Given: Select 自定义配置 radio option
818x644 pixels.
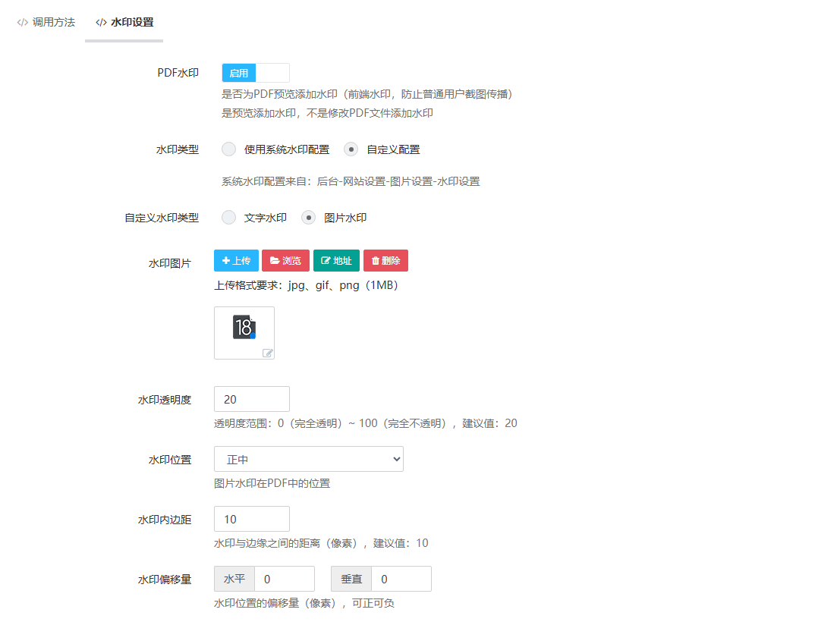Looking at the screenshot, I should [351, 149].
